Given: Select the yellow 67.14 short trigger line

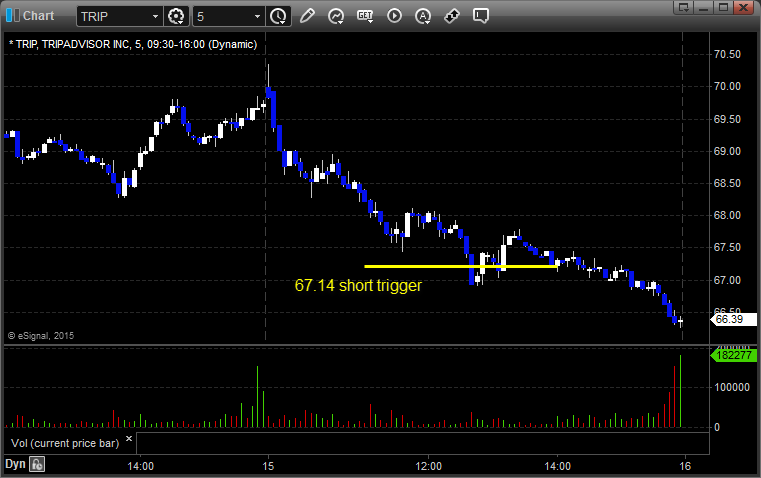Looking at the screenshot, I should click(x=460, y=266).
